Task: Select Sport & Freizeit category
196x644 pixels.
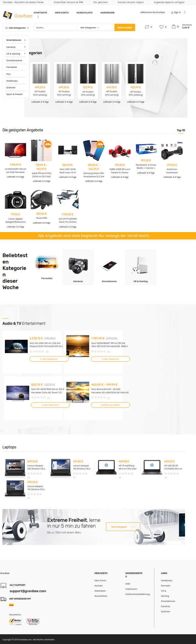Action: (x=15, y=94)
